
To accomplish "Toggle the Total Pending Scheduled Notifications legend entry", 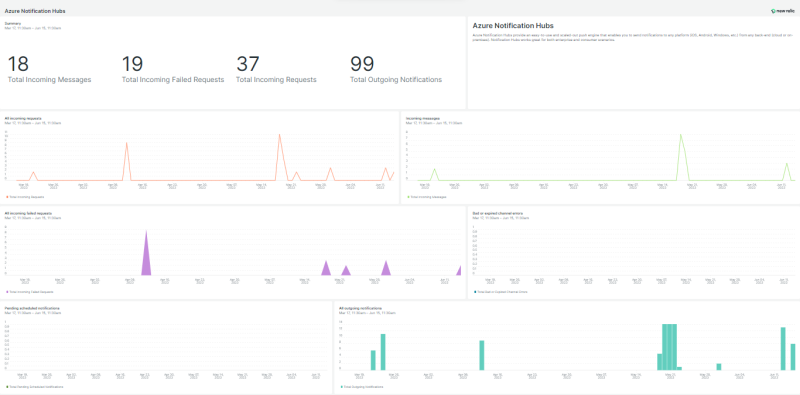I will pyautogui.click(x=34, y=387).
